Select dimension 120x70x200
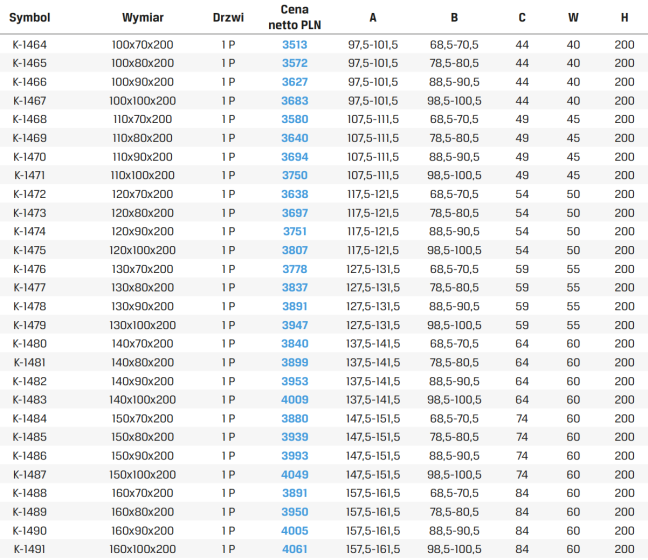Screen dimensions: 648x560 (x=143, y=194)
